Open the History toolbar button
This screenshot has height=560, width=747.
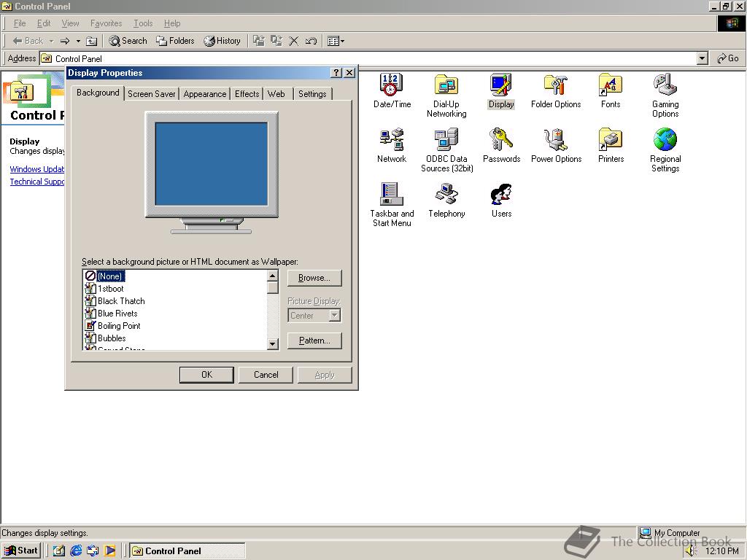point(222,41)
